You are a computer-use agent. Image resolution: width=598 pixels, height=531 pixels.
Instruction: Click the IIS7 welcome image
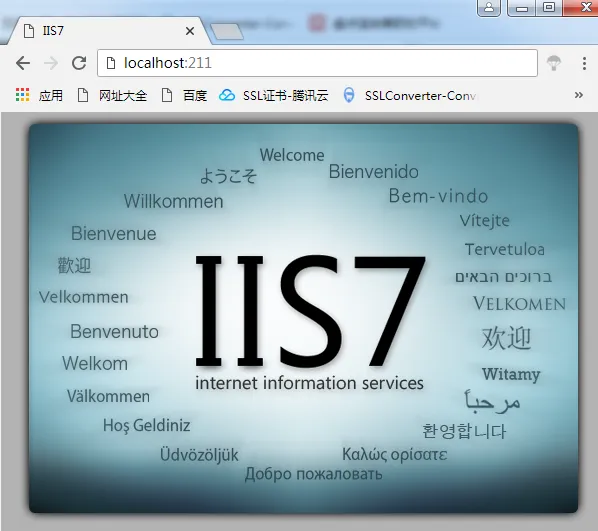click(x=304, y=318)
